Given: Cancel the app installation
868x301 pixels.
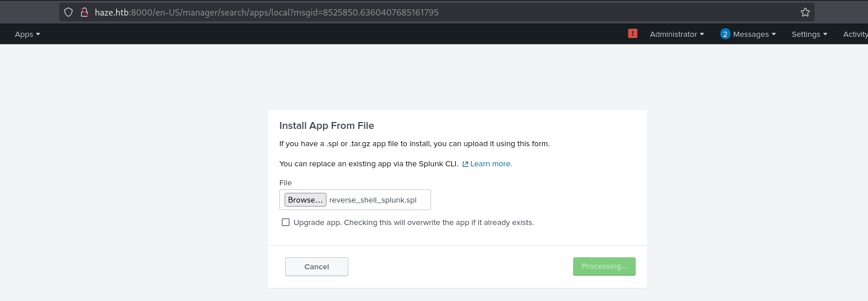Looking at the screenshot, I should pos(317,266).
